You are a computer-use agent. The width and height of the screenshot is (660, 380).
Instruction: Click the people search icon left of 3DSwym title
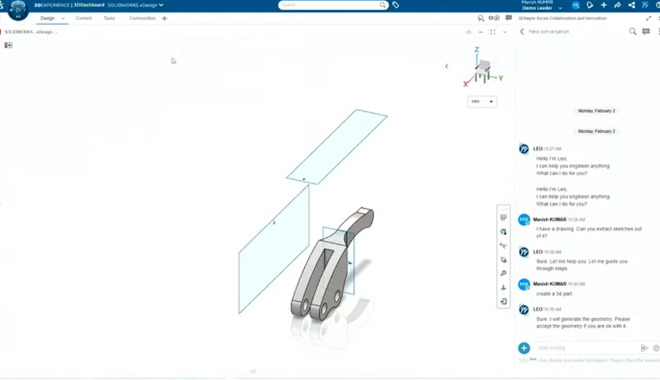[x=481, y=18]
